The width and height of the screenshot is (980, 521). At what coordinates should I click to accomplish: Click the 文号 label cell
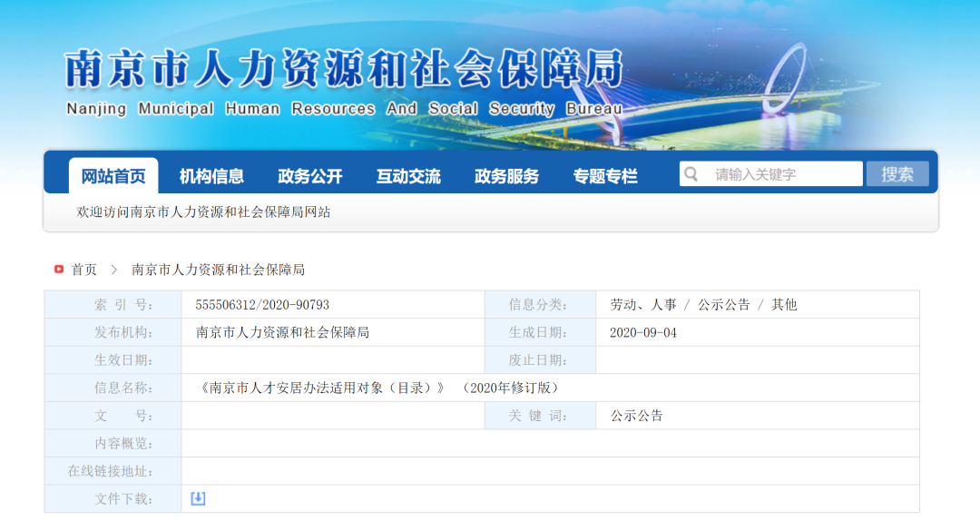pos(113,416)
